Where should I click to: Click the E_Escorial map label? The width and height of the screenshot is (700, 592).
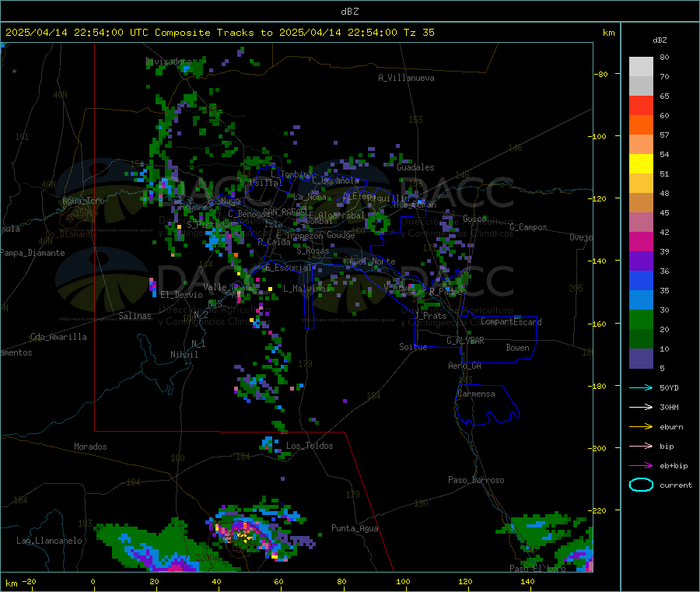(x=288, y=268)
